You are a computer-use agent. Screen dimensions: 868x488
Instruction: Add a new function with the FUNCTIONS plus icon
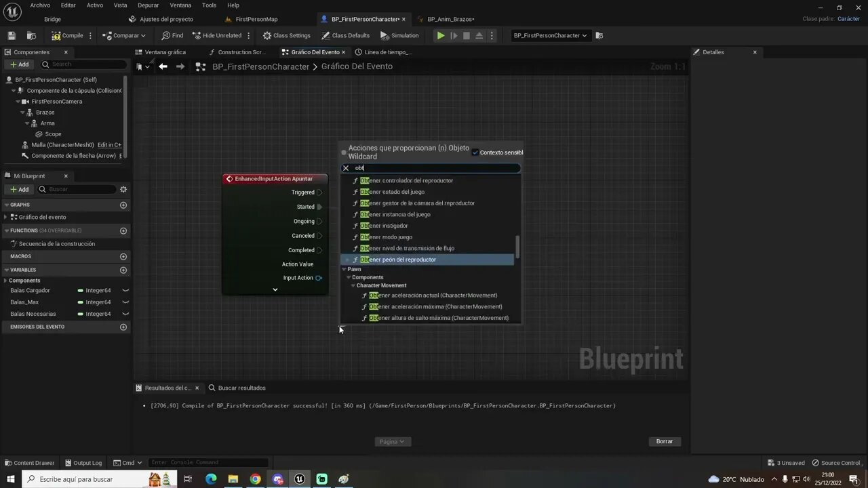(123, 230)
